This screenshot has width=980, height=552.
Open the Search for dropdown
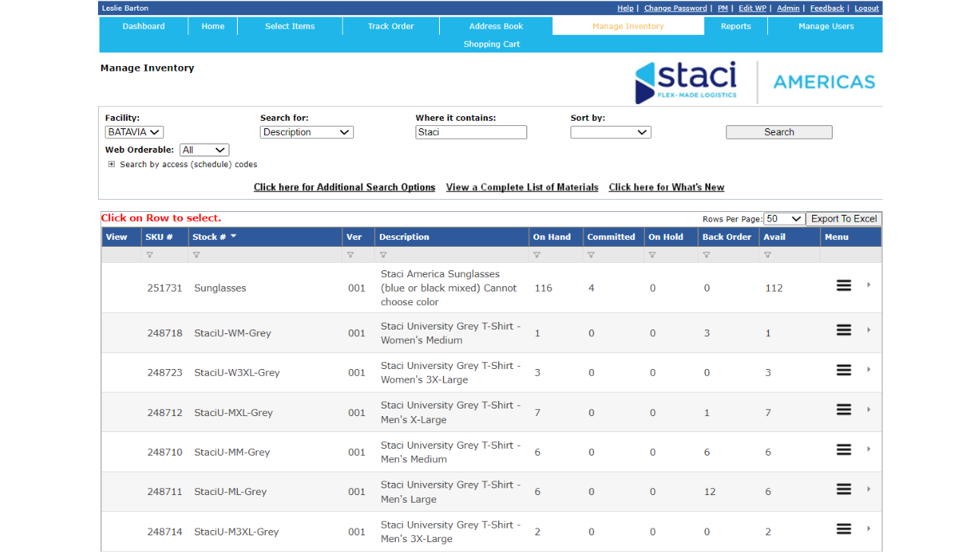(307, 132)
